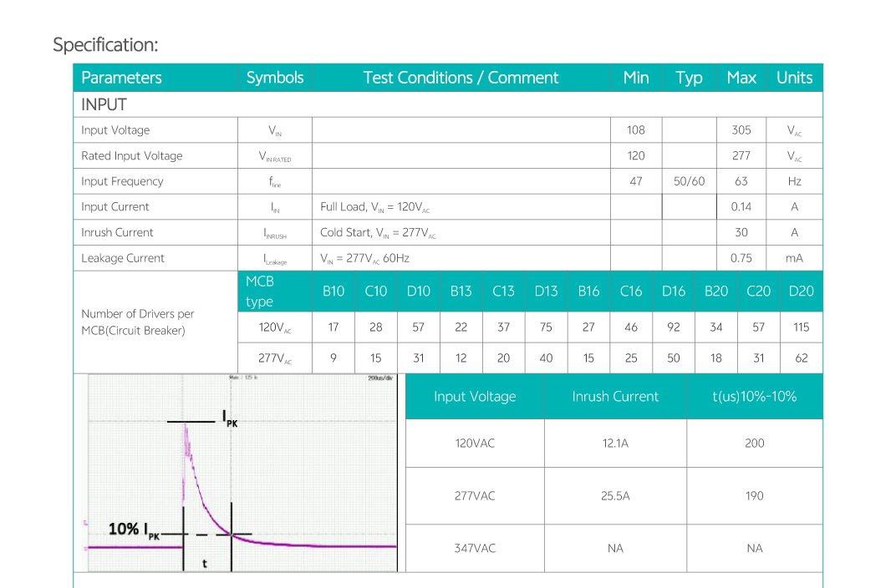Click the 347VAC input voltage cell
The width and height of the screenshot is (896, 588).
coord(475,549)
